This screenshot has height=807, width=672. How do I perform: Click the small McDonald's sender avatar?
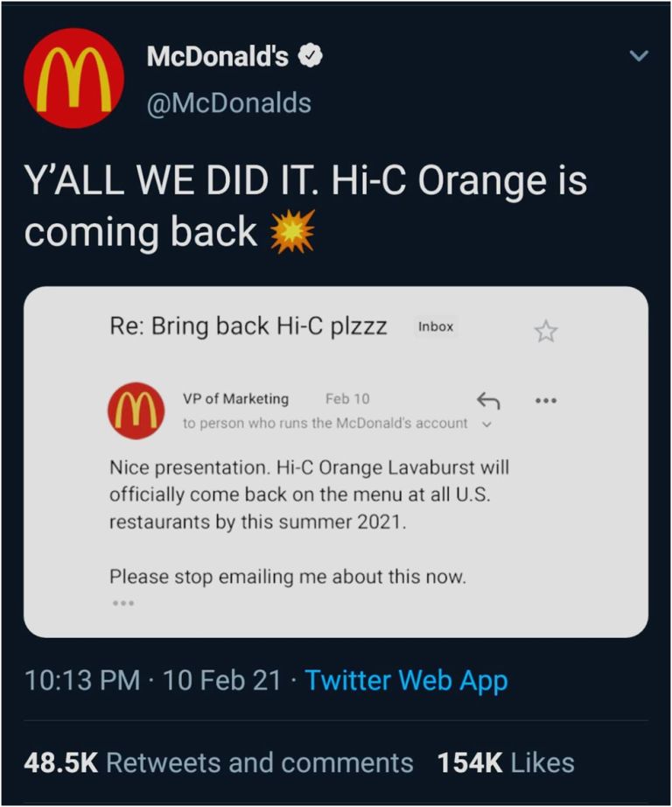click(x=136, y=411)
